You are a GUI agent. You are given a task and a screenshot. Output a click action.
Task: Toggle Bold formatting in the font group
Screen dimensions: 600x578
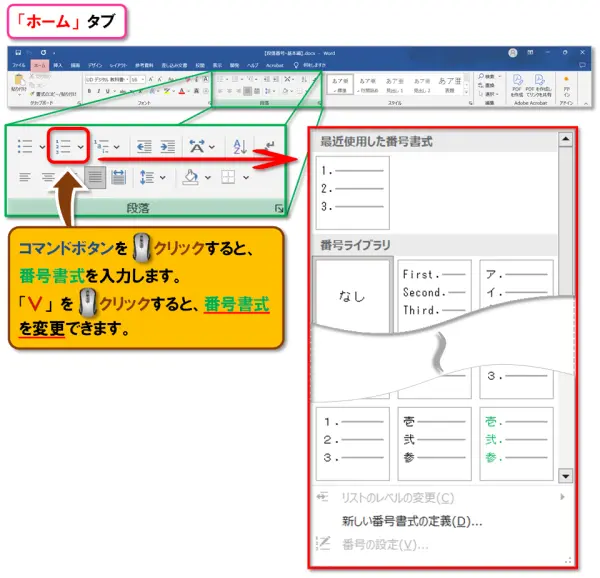[89, 91]
